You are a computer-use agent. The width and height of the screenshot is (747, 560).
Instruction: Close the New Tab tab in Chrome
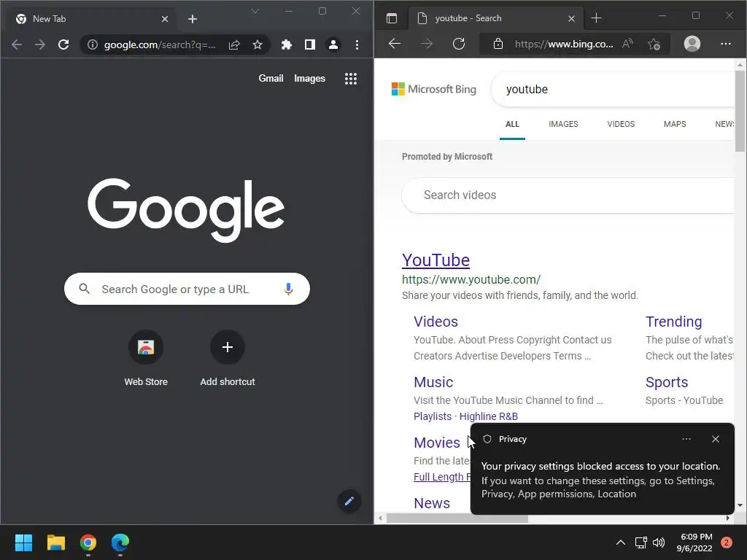165,19
